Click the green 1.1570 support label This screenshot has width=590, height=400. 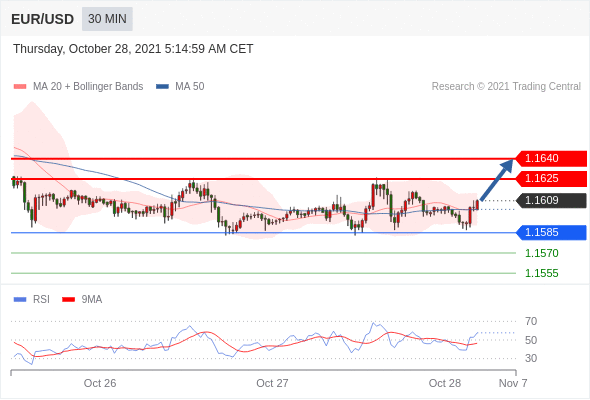[x=541, y=253]
